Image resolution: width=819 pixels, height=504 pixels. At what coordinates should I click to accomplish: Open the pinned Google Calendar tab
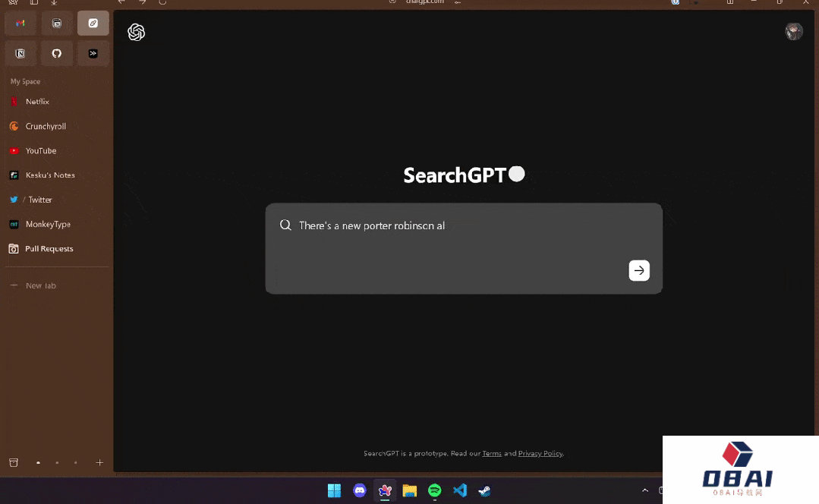coord(57,24)
